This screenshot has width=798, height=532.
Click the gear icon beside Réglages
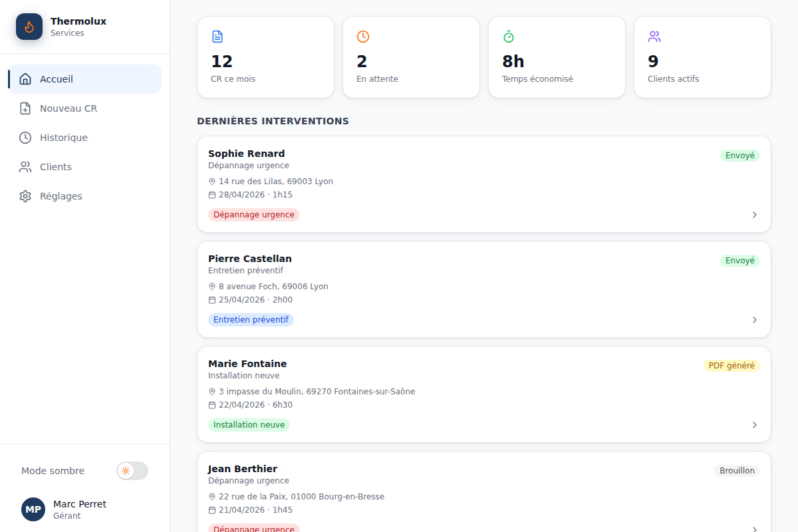click(25, 196)
